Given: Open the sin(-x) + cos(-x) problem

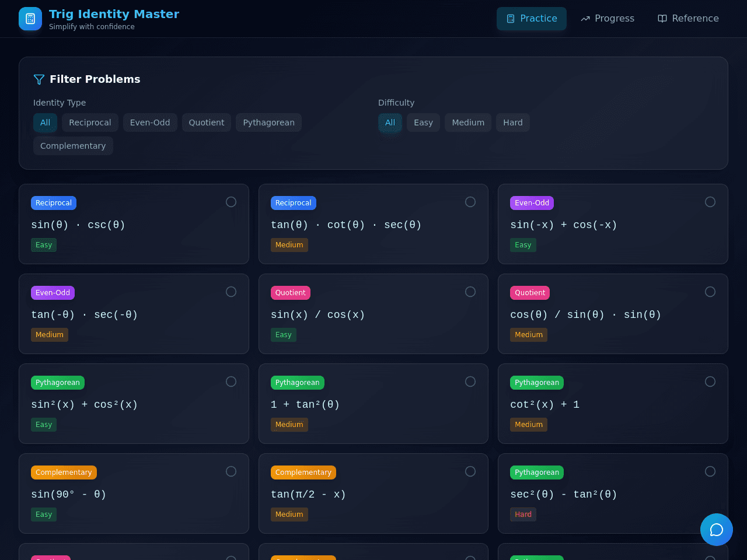Looking at the screenshot, I should (613, 224).
